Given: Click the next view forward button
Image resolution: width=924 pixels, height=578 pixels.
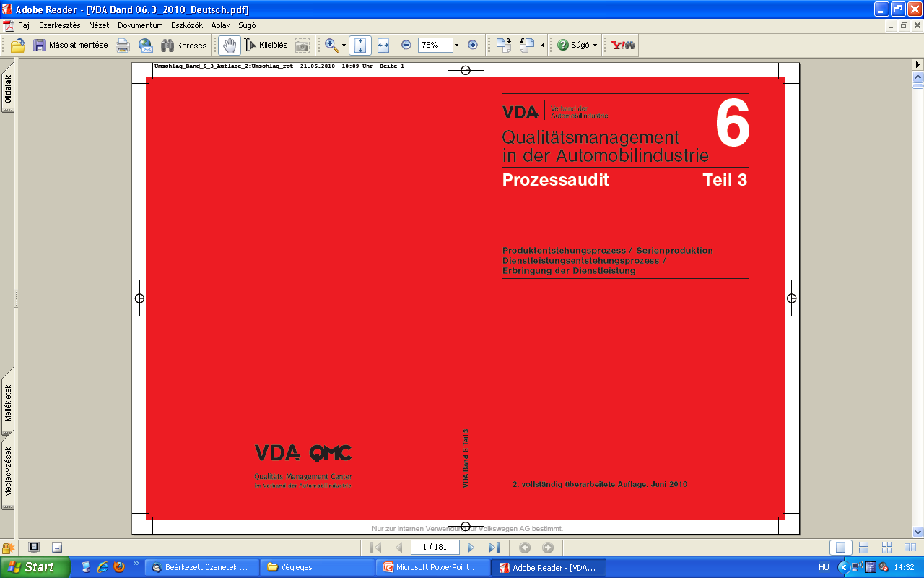Looking at the screenshot, I should [x=548, y=548].
